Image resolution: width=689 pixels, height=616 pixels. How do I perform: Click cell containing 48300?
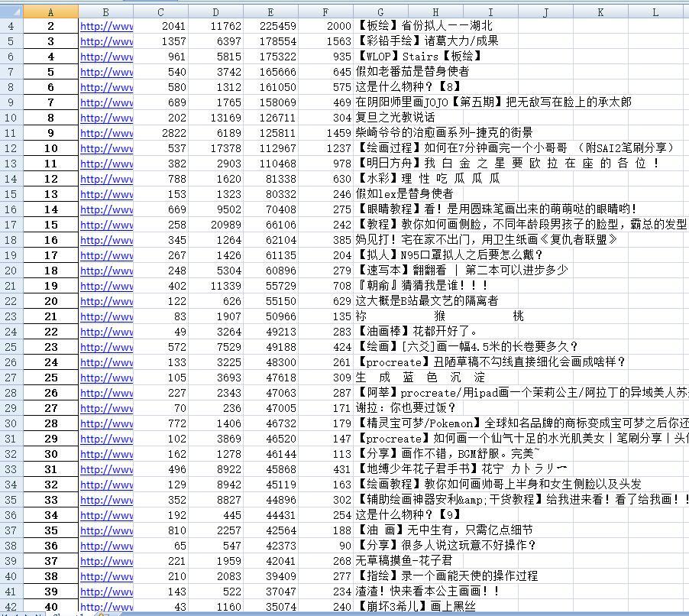coord(270,362)
